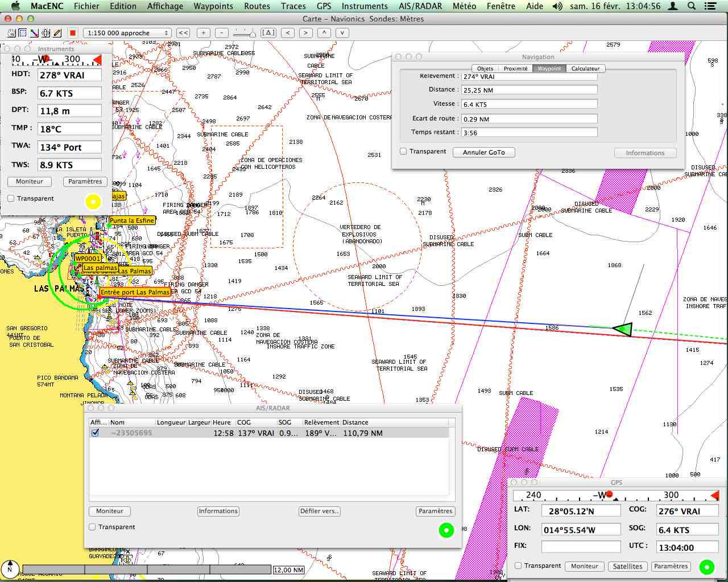The height and width of the screenshot is (582, 728).
Task: Select the marquee zoom selection tool
Action: (23, 33)
